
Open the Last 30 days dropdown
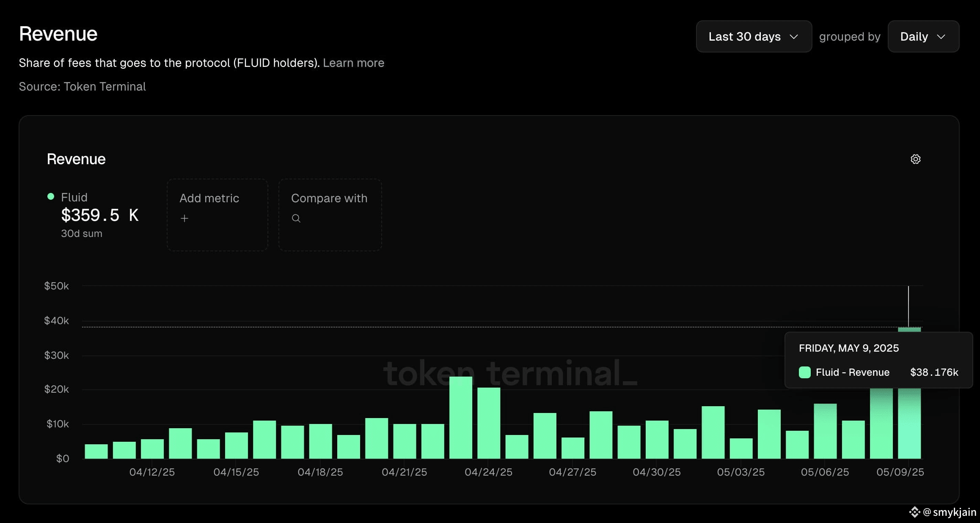tap(754, 36)
